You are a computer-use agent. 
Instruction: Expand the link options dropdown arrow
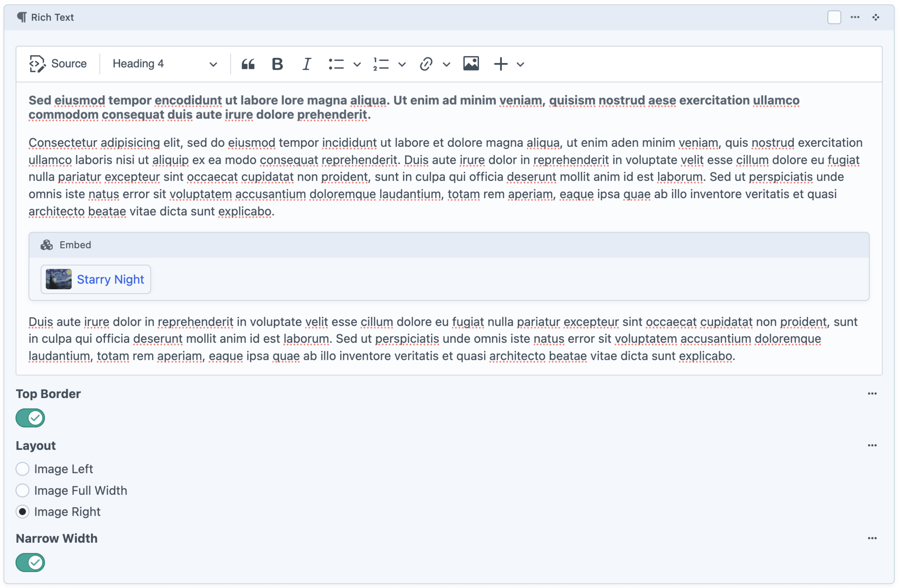(x=447, y=64)
